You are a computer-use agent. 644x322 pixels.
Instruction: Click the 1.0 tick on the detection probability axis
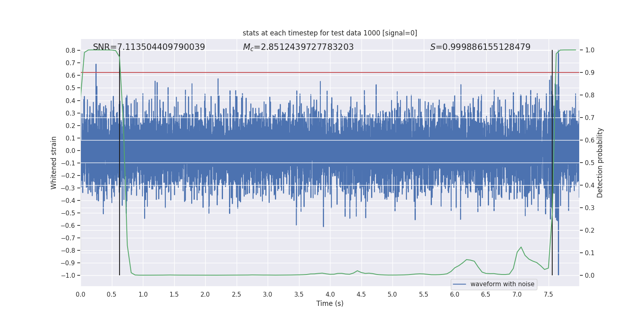(590, 50)
